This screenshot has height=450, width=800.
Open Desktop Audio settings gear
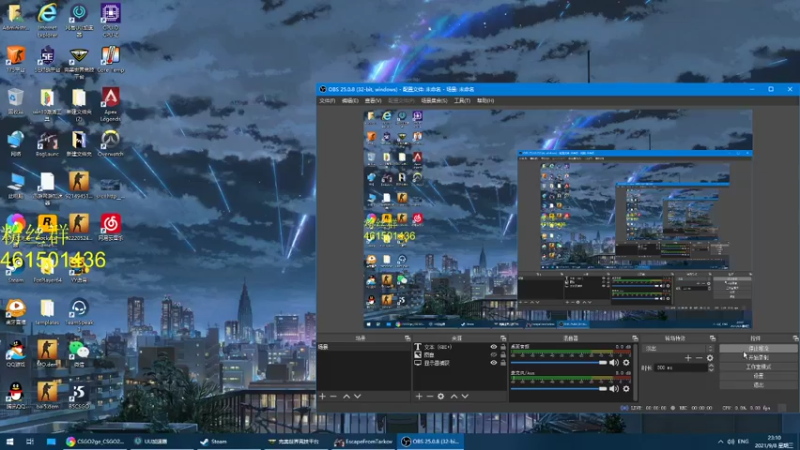(x=626, y=362)
